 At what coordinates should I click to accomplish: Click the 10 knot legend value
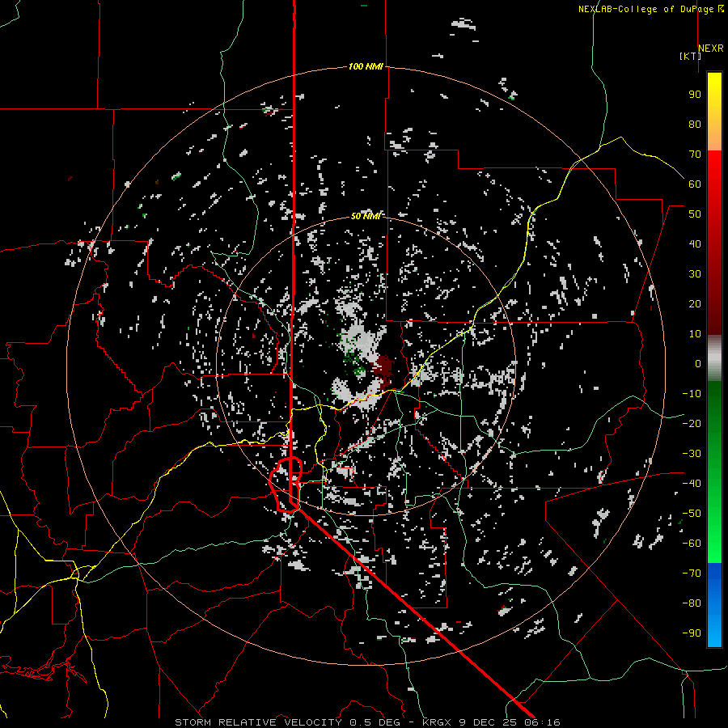coord(695,334)
